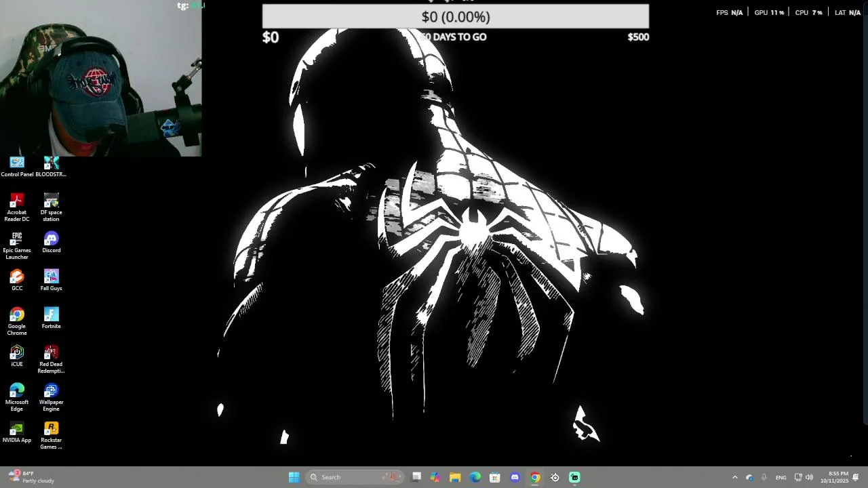
Task: Open the Control Panel desktop shortcut
Action: 17,167
